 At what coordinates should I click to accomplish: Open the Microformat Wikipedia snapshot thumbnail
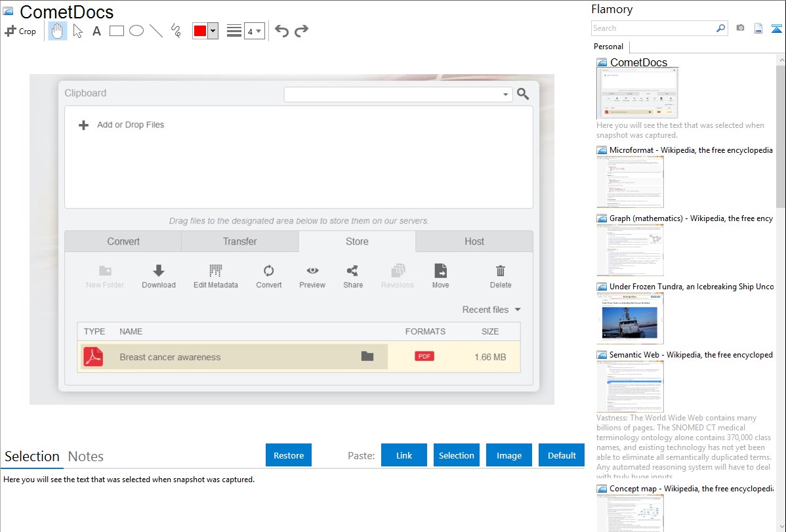point(630,182)
